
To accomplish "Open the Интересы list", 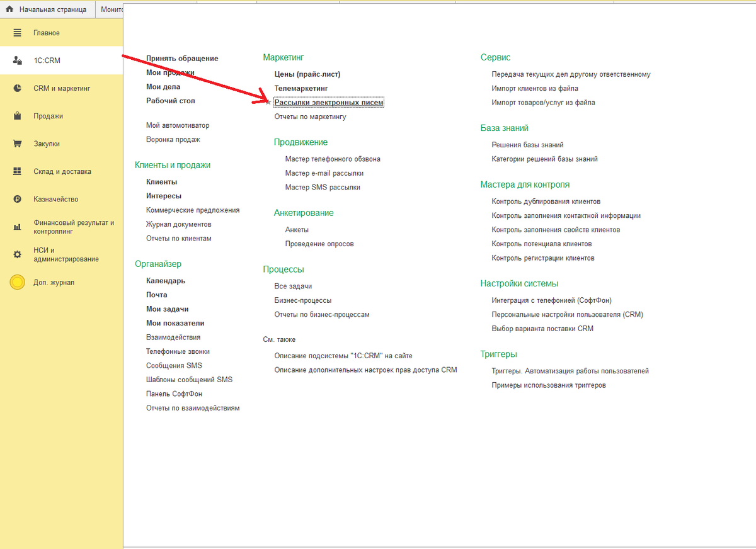I will click(164, 196).
